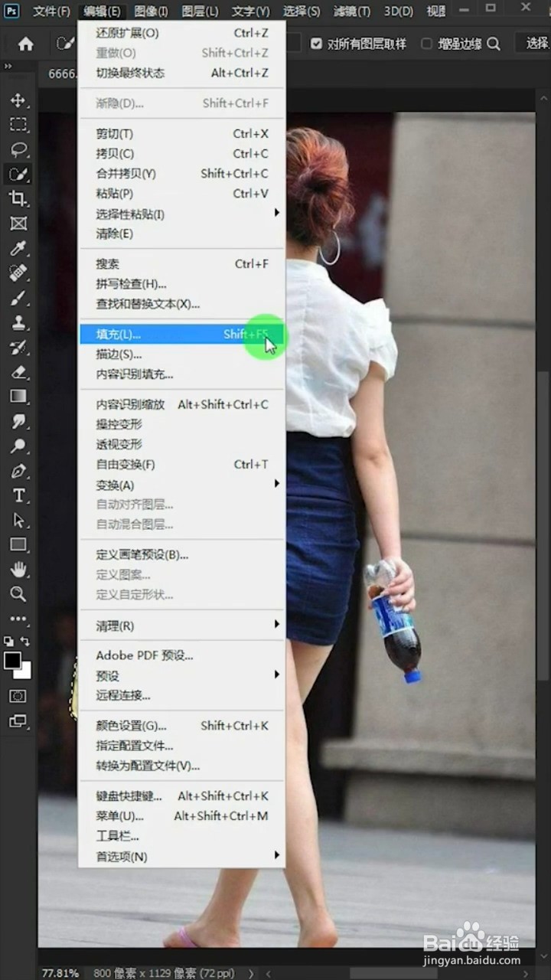
Task: Select the Rectangle shape tool
Action: 18,545
